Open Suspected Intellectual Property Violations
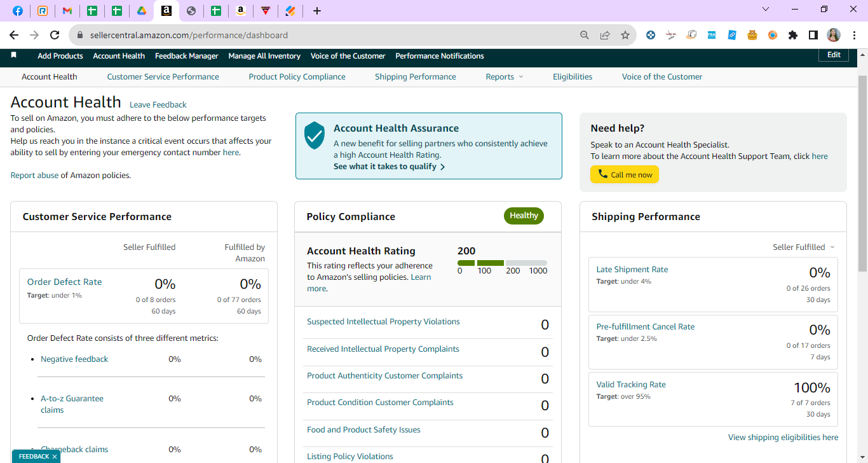This screenshot has width=868, height=463. 383,322
